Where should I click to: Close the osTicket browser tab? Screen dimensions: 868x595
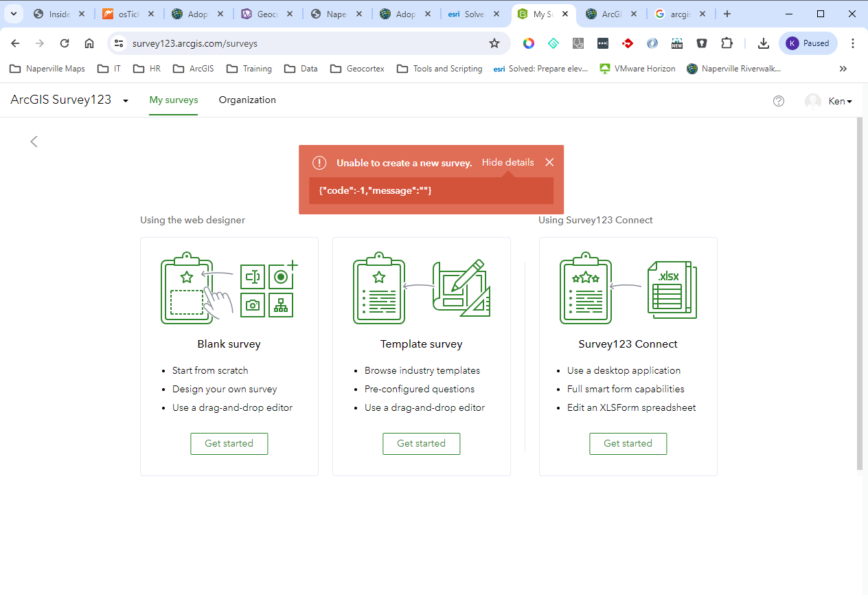tap(151, 14)
